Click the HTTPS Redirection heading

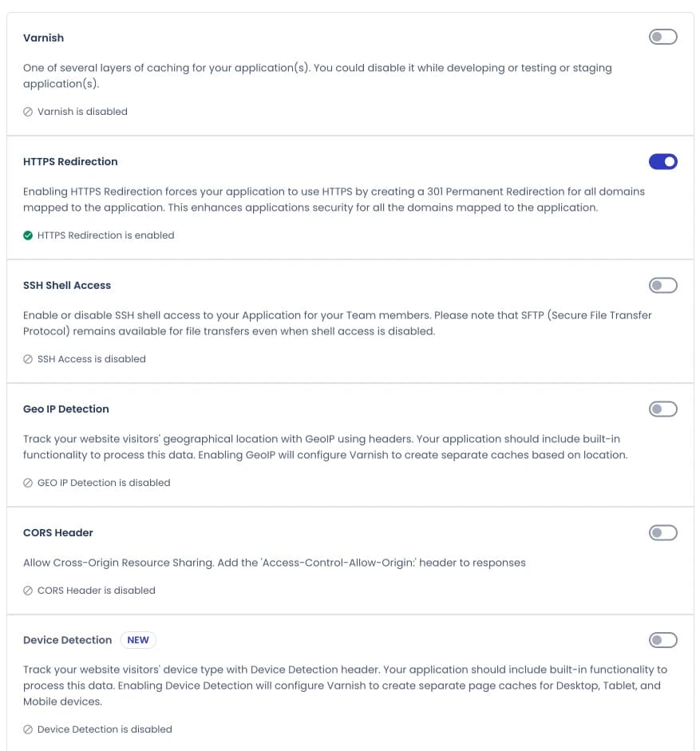pos(70,161)
